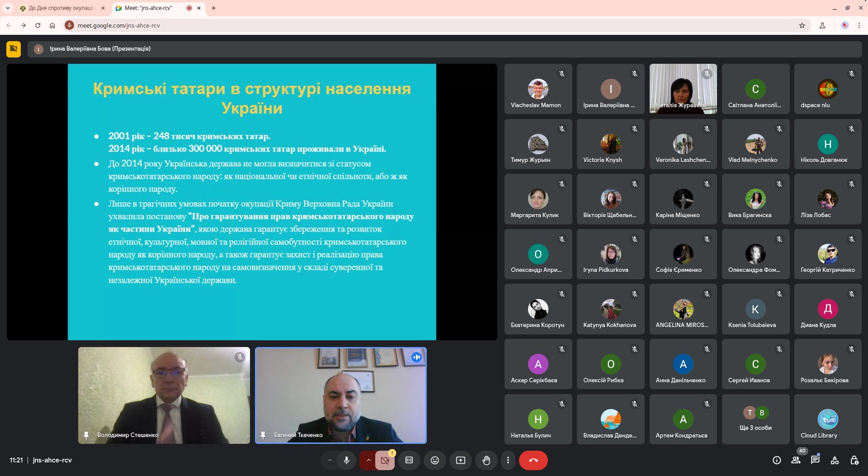Toggle closed captions

point(409,460)
